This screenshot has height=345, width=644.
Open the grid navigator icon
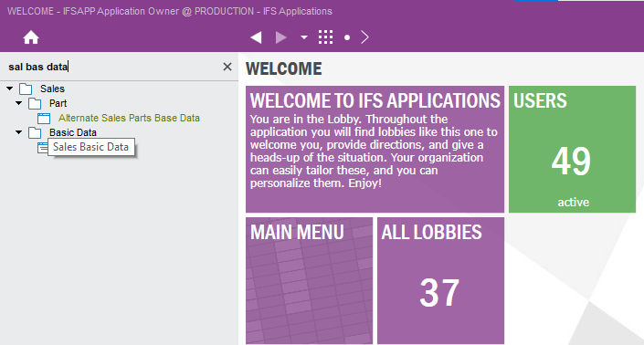(x=326, y=37)
